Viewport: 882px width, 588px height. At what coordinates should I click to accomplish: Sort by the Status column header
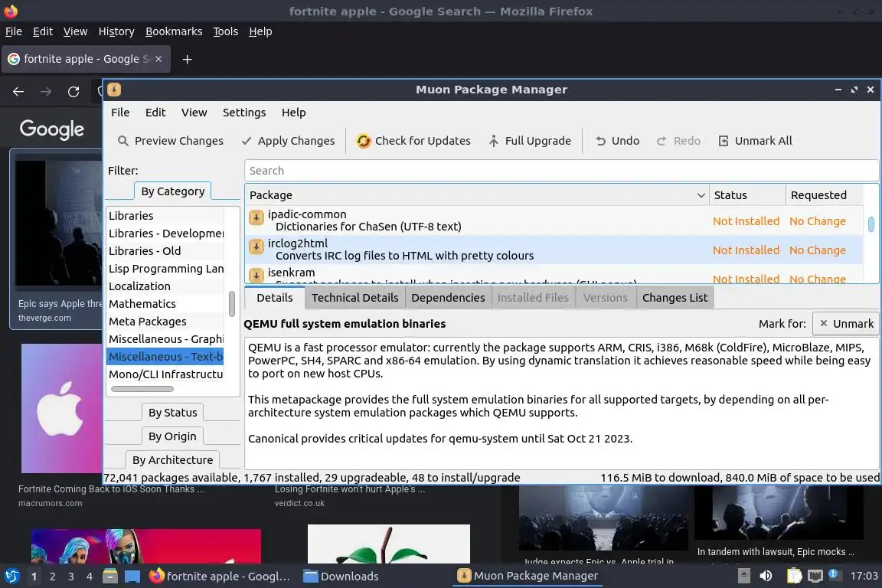click(x=747, y=195)
